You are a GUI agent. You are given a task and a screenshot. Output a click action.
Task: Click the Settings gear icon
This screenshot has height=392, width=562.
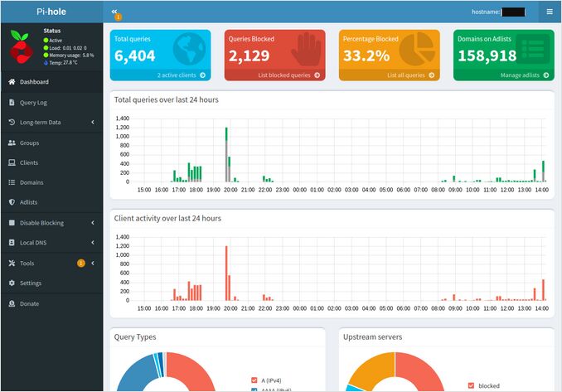[x=12, y=283]
